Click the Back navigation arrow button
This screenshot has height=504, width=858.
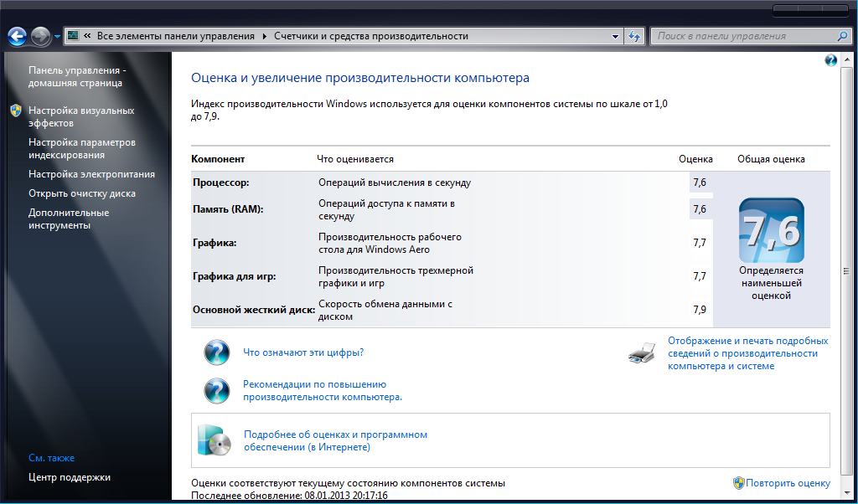[x=18, y=37]
